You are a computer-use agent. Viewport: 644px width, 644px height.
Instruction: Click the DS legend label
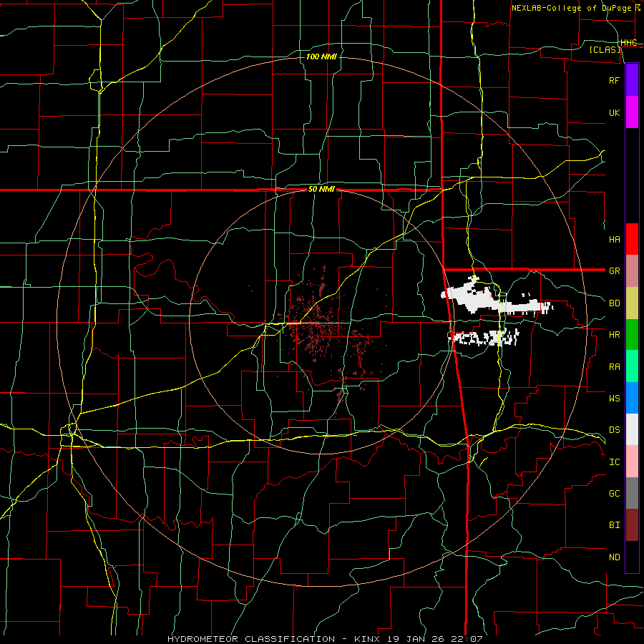614,429
